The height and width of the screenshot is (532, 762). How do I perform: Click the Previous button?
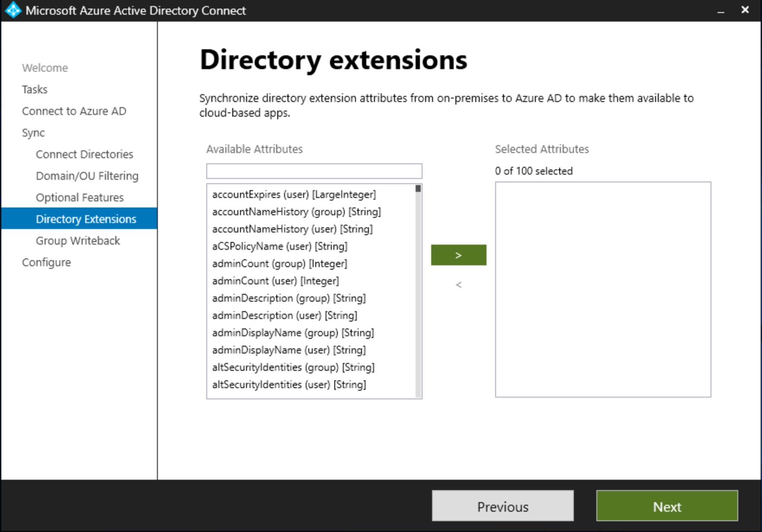pyautogui.click(x=502, y=507)
